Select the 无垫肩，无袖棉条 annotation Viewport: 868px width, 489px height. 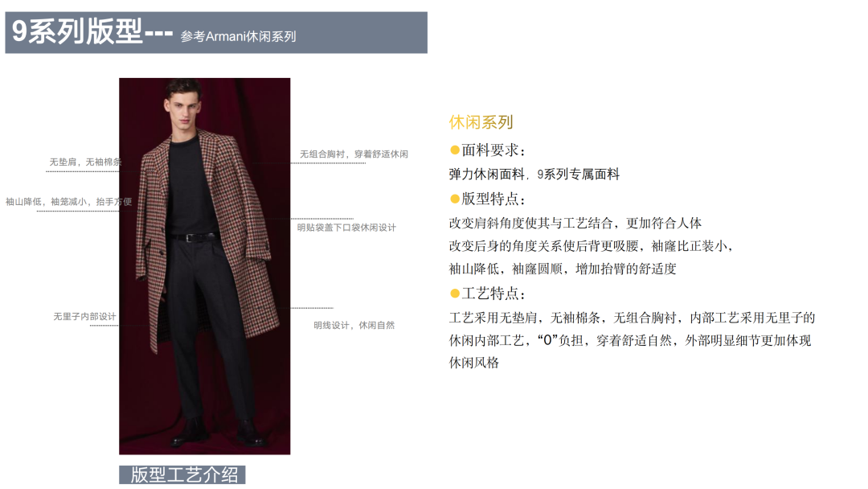click(85, 162)
